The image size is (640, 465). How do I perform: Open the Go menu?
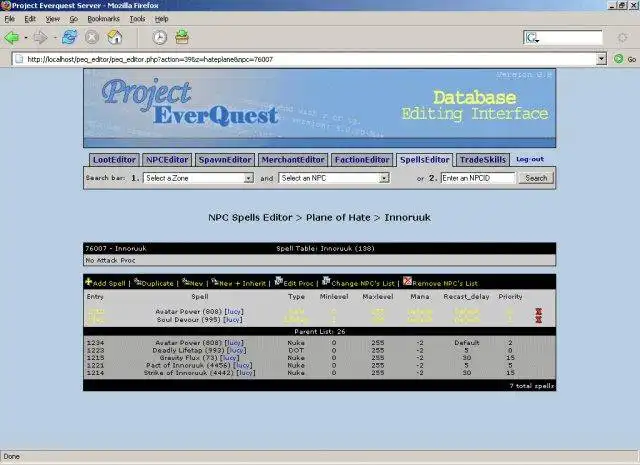(73, 19)
